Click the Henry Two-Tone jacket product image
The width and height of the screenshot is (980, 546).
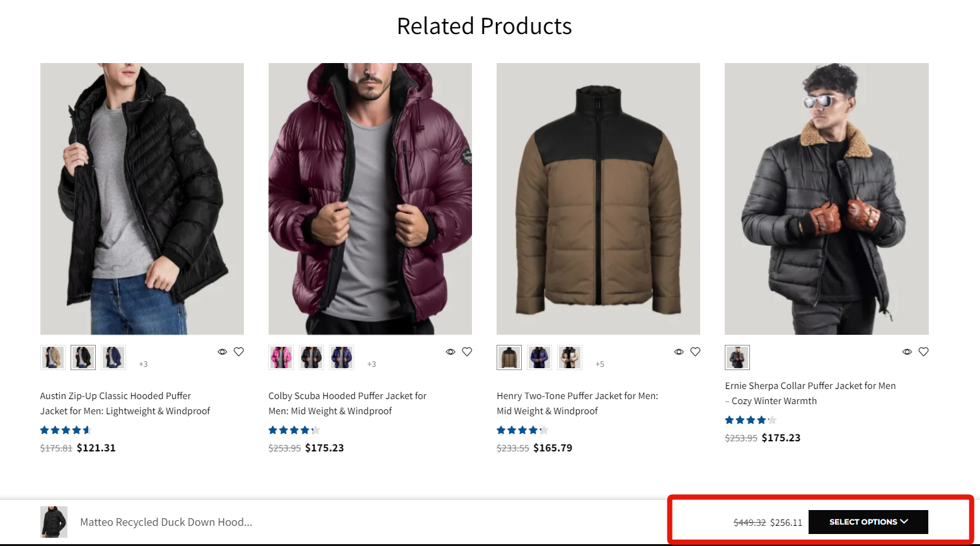[598, 199]
